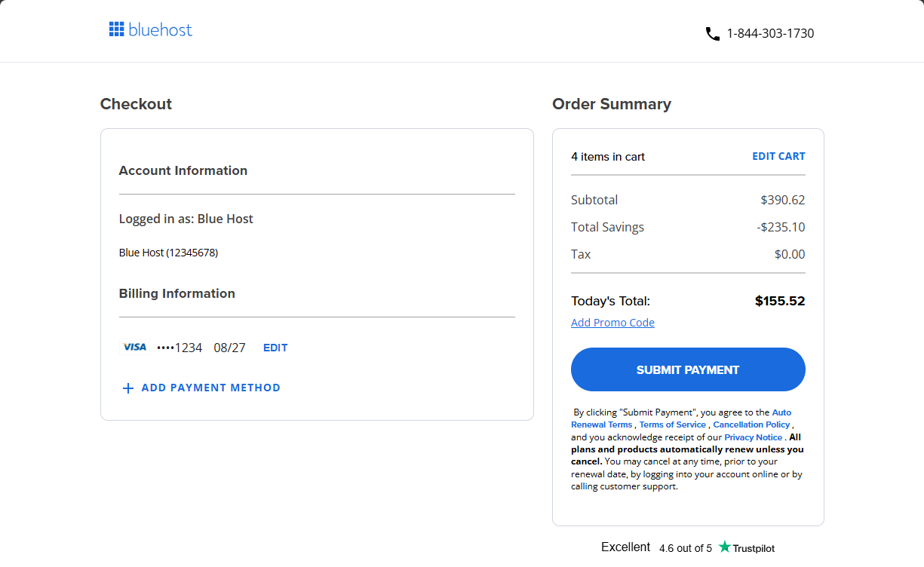This screenshot has height=567, width=924.
Task: View the Cancellation Policy
Action: 751,424
